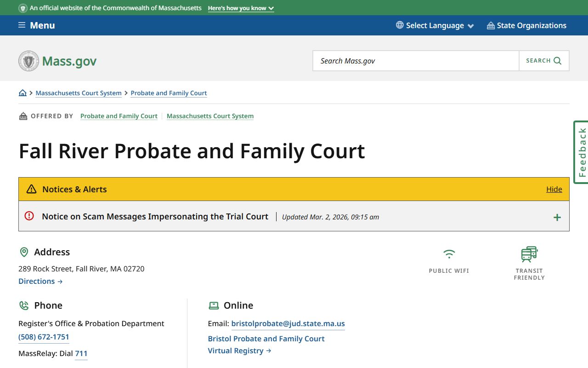Open the Select Language dropdown chevron

click(470, 26)
